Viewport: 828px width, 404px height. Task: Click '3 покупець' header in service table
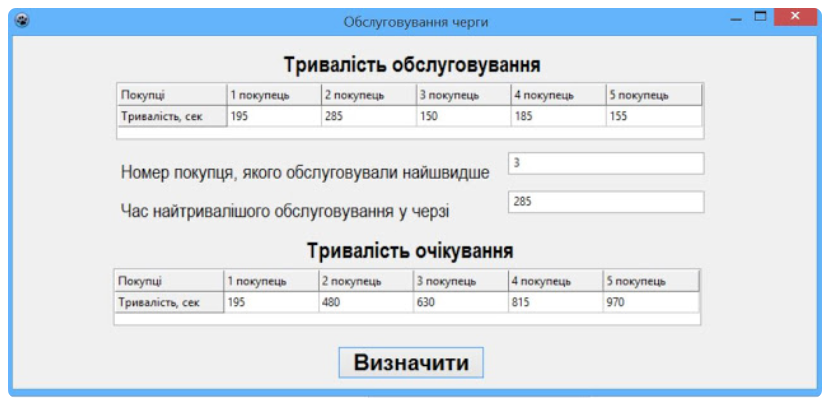coord(464,95)
